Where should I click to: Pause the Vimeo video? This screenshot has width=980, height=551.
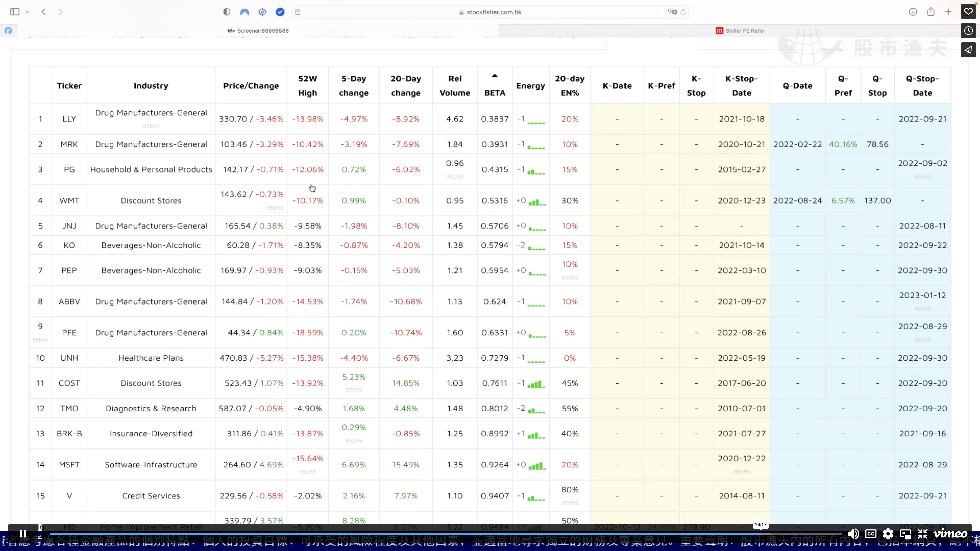click(x=23, y=534)
